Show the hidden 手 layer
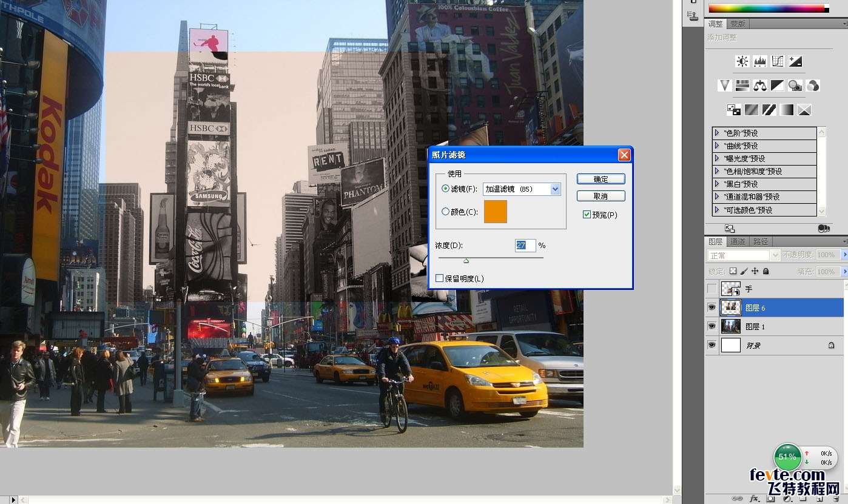The width and height of the screenshot is (848, 504). point(712,289)
